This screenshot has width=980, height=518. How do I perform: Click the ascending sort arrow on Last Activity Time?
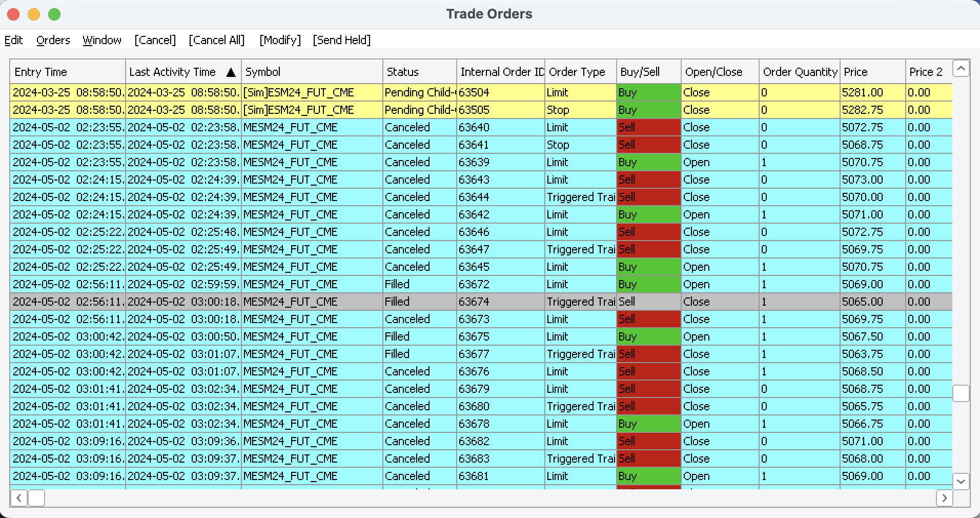click(231, 72)
